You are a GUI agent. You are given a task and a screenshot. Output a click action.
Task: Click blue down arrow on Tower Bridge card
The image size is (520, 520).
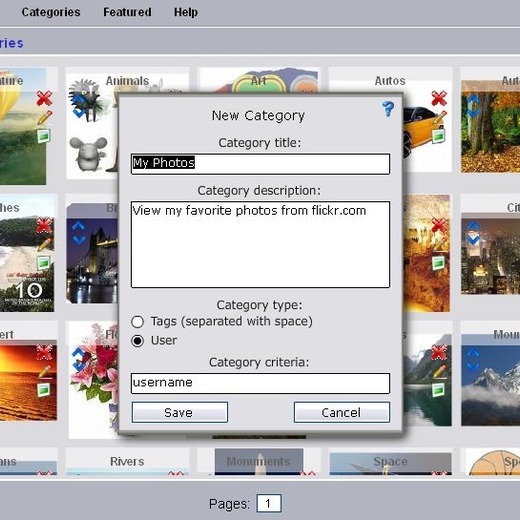coord(78,239)
